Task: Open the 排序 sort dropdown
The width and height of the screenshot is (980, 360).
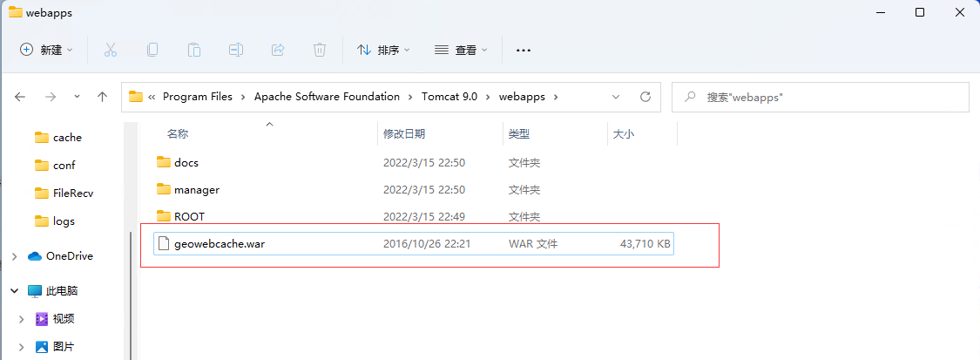Action: tap(383, 50)
